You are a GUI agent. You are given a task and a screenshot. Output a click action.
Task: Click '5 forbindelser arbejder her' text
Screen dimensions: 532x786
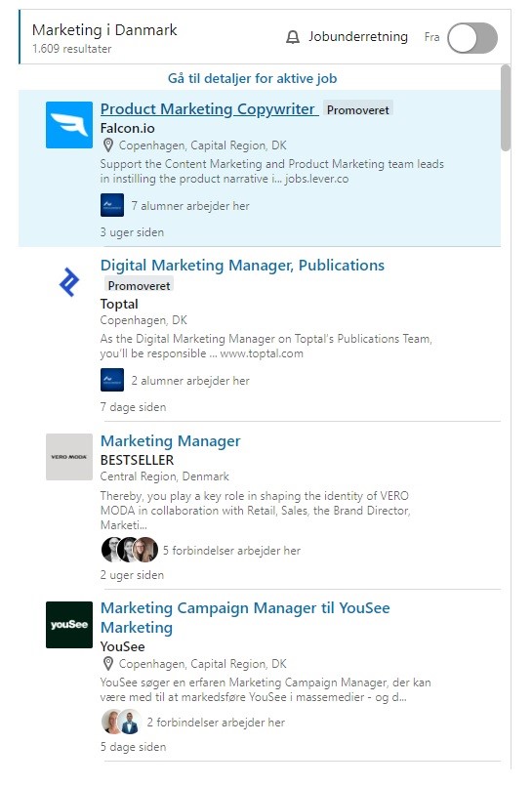click(231, 551)
